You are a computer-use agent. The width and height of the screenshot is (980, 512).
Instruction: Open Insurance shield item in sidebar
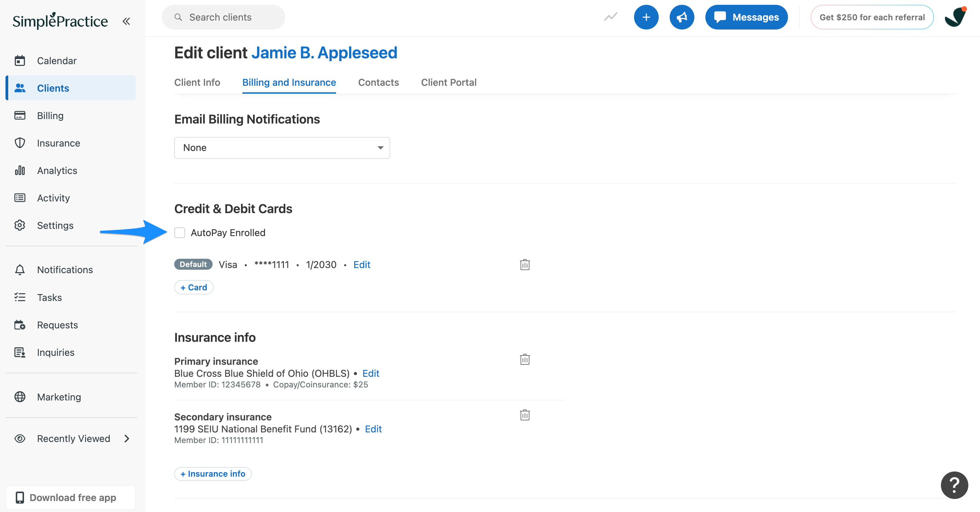click(x=71, y=143)
